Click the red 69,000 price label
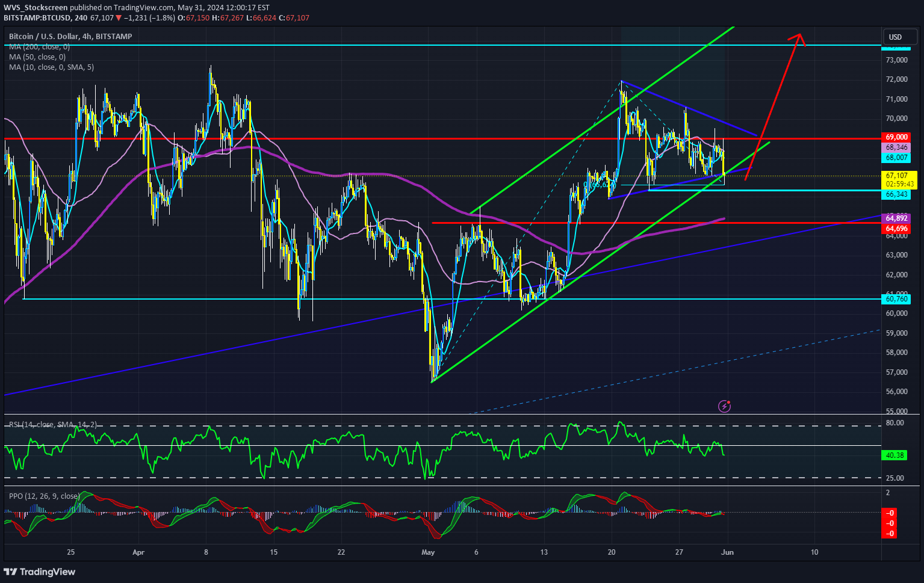This screenshot has width=924, height=583. (x=896, y=137)
